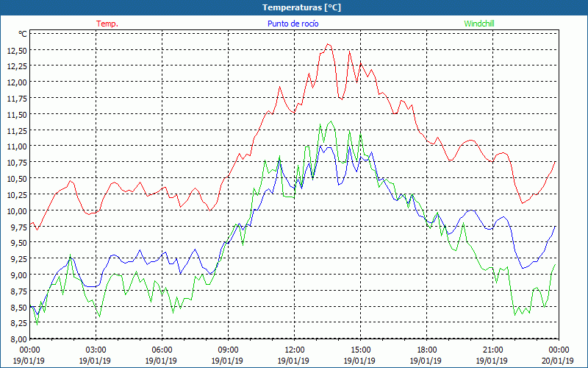This screenshot has height=368, width=588.
Task: Click the '9,00' y-axis value
Action: pyautogui.click(x=19, y=275)
